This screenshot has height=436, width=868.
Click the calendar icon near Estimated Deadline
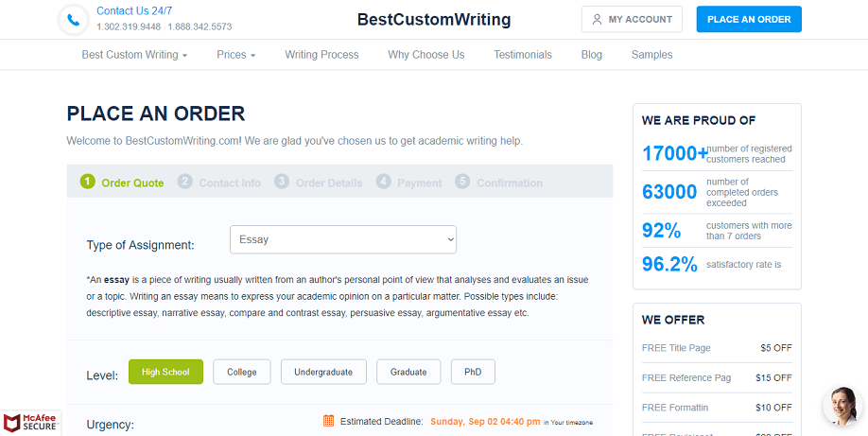(328, 421)
